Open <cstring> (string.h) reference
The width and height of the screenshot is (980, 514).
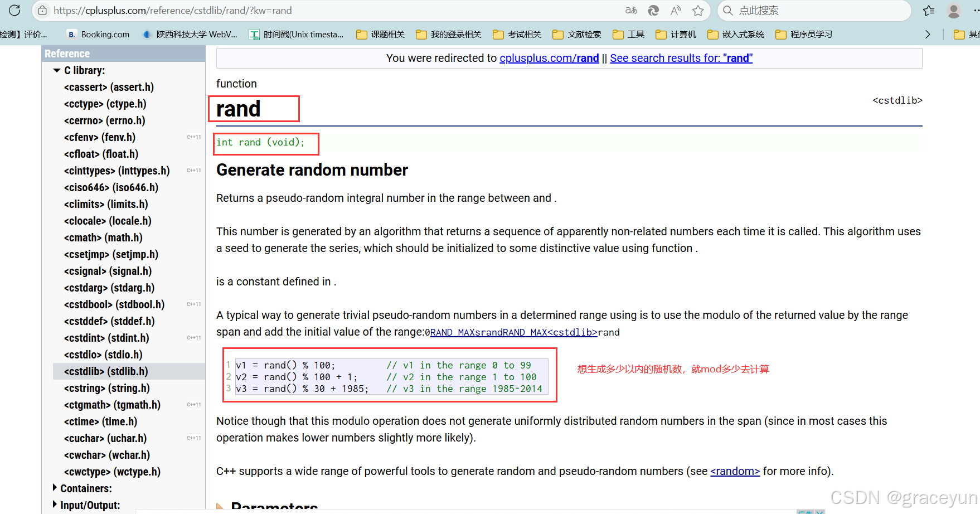tap(106, 388)
